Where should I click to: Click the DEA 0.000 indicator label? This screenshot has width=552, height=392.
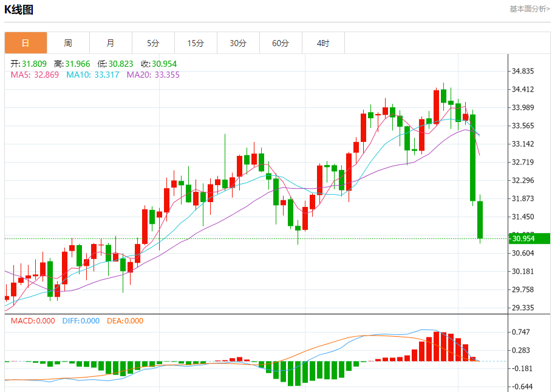pyautogui.click(x=125, y=321)
